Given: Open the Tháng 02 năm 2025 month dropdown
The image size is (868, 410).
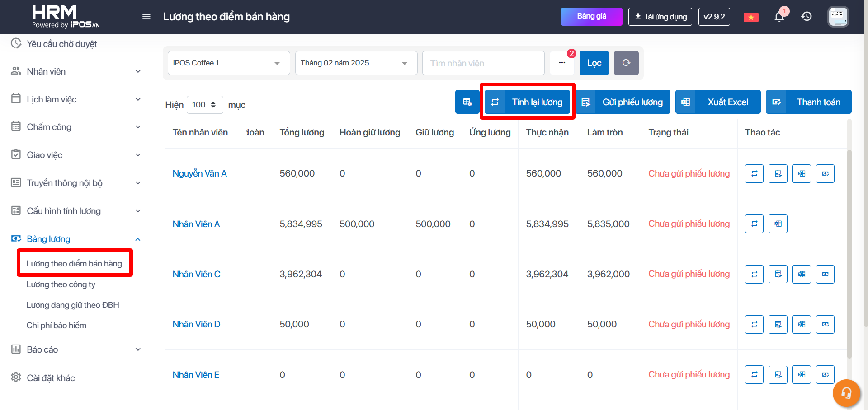Looking at the screenshot, I should pos(356,63).
